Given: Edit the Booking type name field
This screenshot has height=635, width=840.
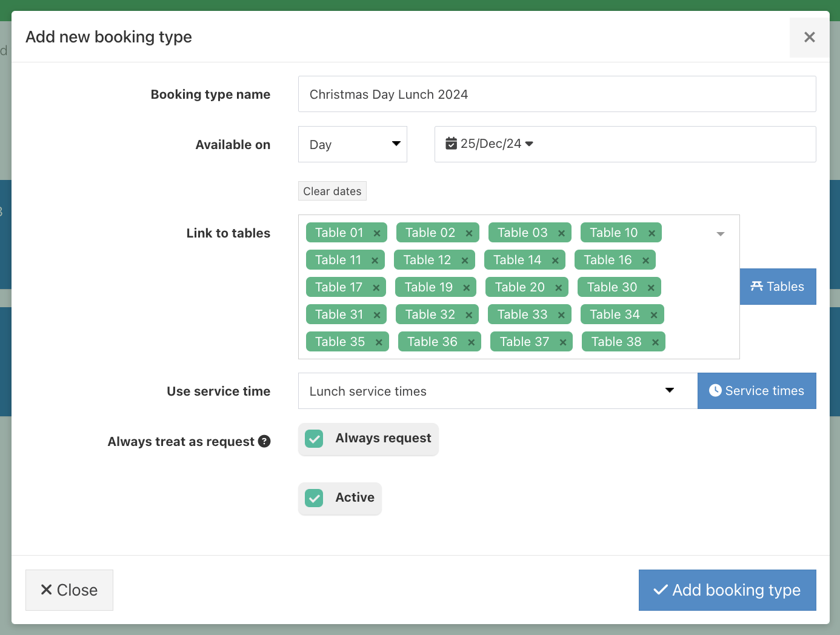Looking at the screenshot, I should [x=556, y=94].
